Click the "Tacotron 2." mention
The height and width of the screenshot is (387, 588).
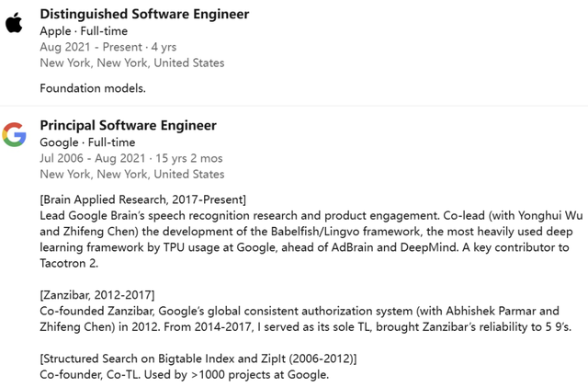[73, 265]
